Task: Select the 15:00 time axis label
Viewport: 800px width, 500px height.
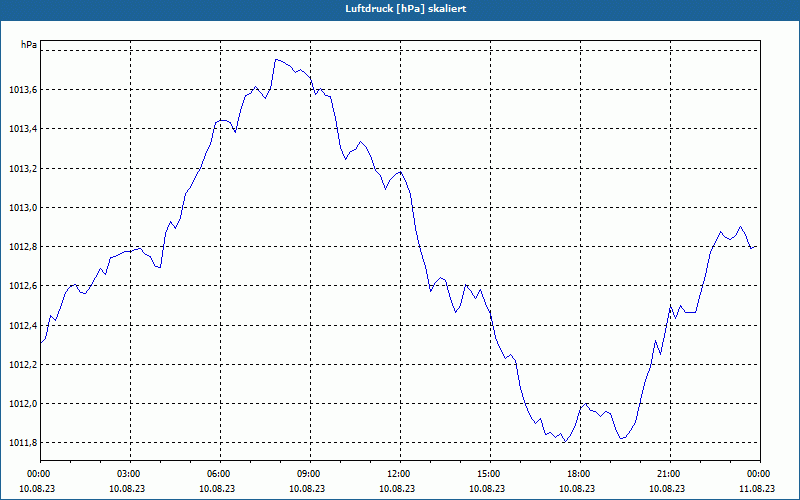Action: pos(490,474)
